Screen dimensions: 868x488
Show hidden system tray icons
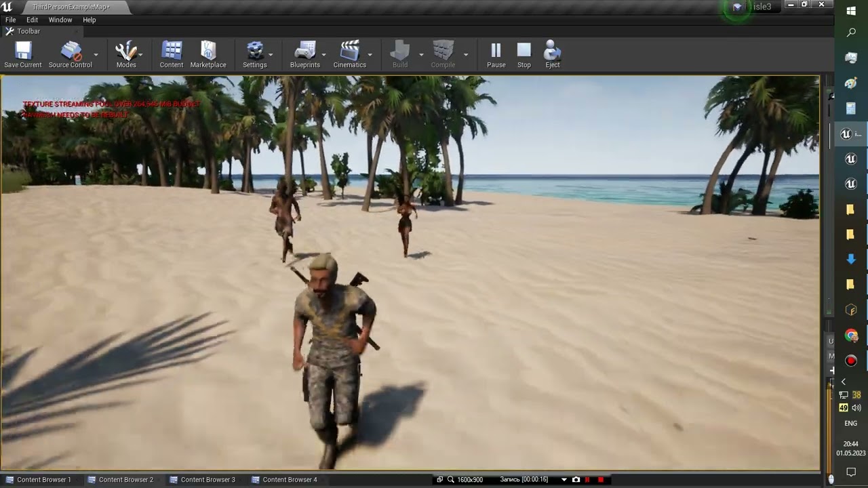(x=844, y=382)
